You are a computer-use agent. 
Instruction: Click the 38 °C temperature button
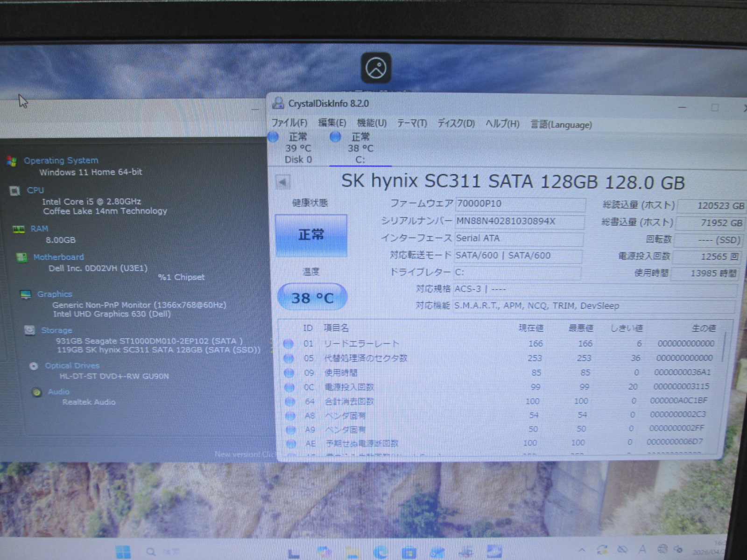[x=312, y=298]
